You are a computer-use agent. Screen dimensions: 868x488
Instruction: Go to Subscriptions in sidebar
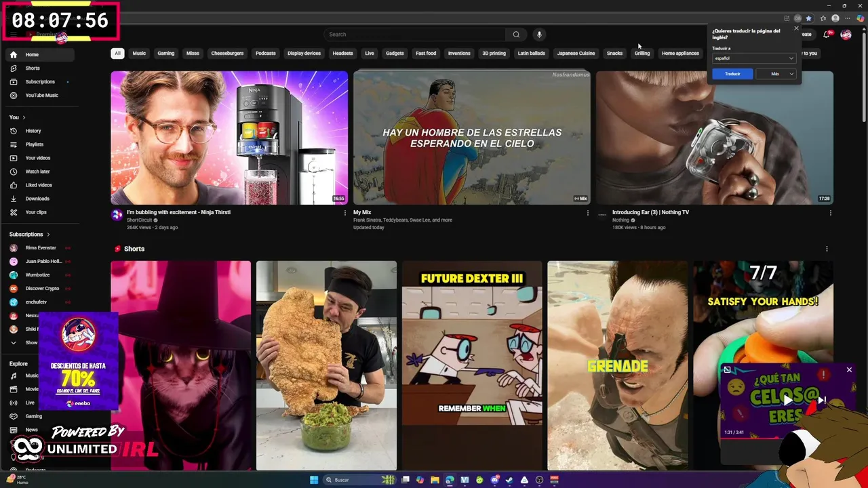40,82
